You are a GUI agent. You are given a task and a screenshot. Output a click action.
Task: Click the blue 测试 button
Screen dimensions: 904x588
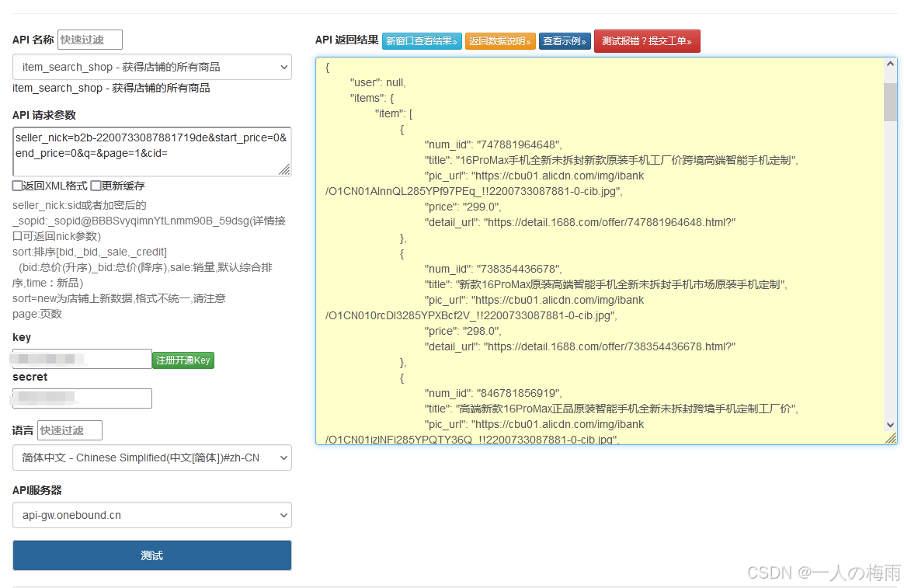tap(152, 555)
